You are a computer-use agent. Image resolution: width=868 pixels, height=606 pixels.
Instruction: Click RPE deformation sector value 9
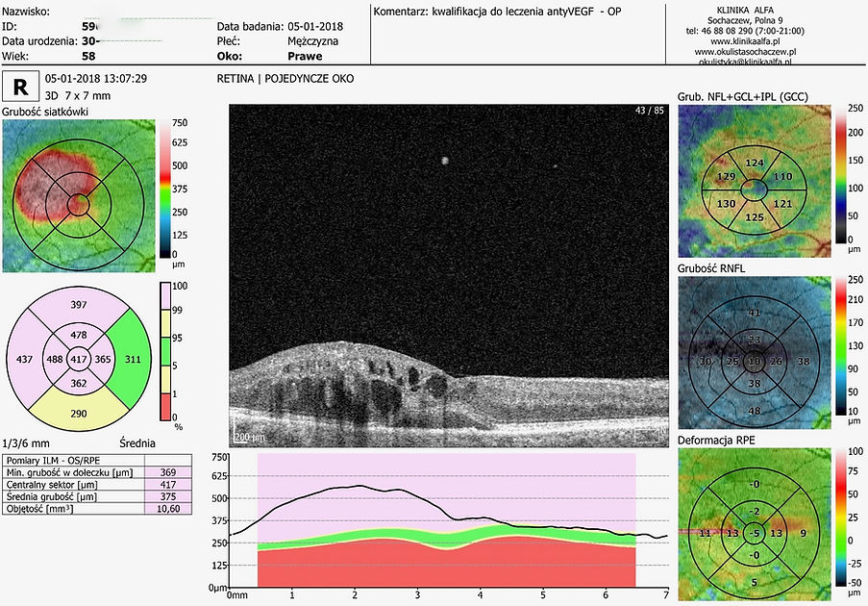point(803,533)
